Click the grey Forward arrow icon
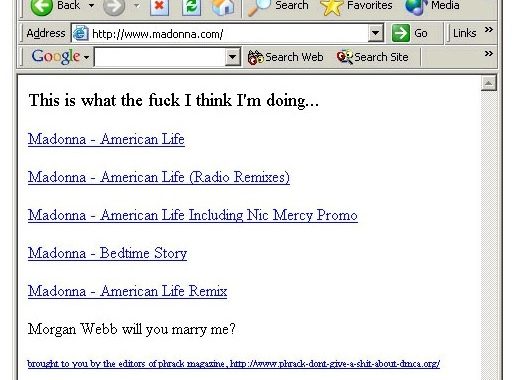This screenshot has width=513, height=380. point(114,7)
